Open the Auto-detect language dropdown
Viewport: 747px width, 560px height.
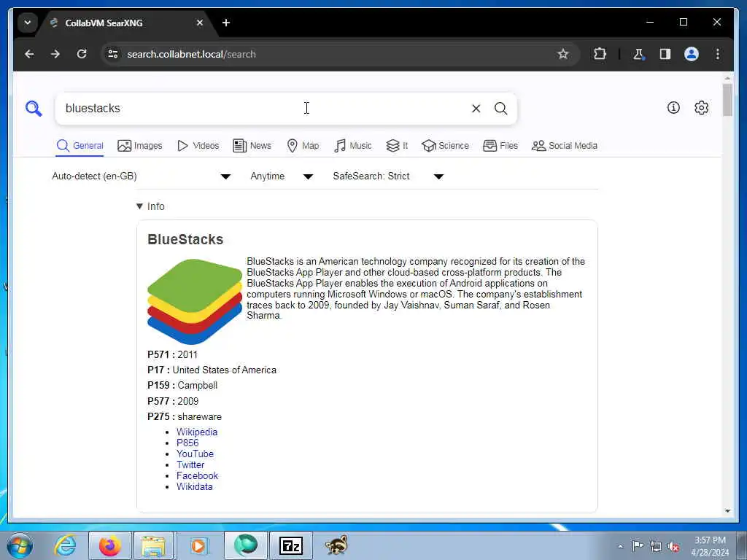142,176
